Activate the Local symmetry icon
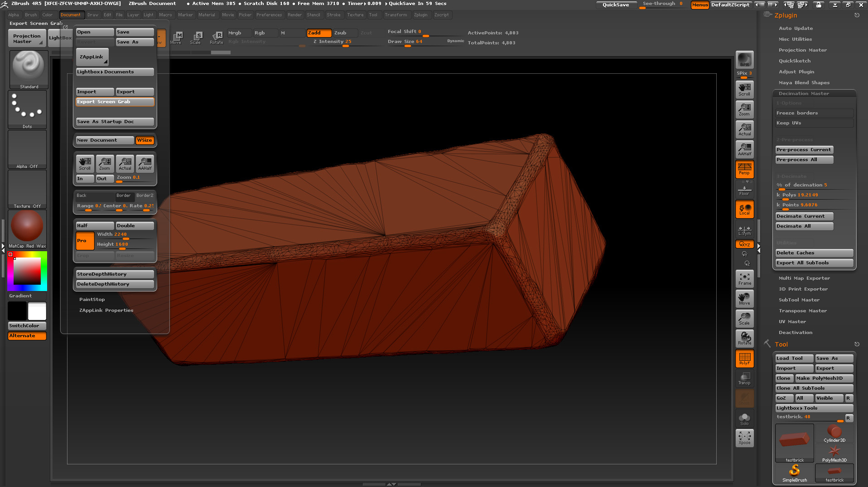This screenshot has width=868, height=487. tap(744, 209)
